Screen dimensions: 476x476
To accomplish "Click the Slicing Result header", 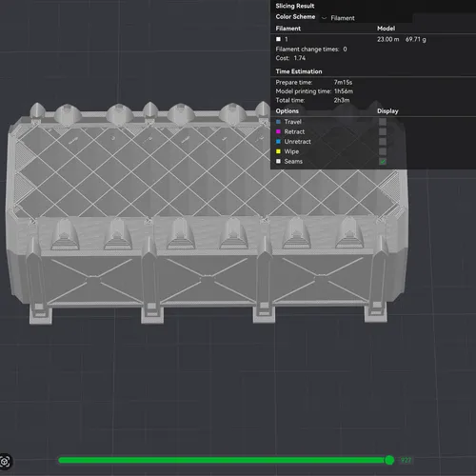I will pos(295,6).
